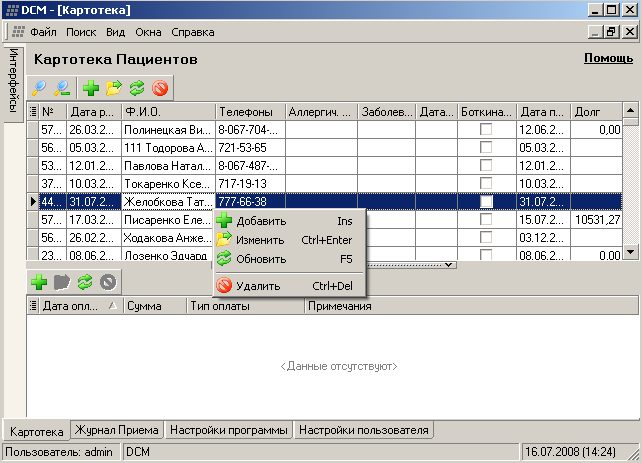The width and height of the screenshot is (642, 463).
Task: Select the Полинецкая Ви... patient cell
Action: (168, 129)
